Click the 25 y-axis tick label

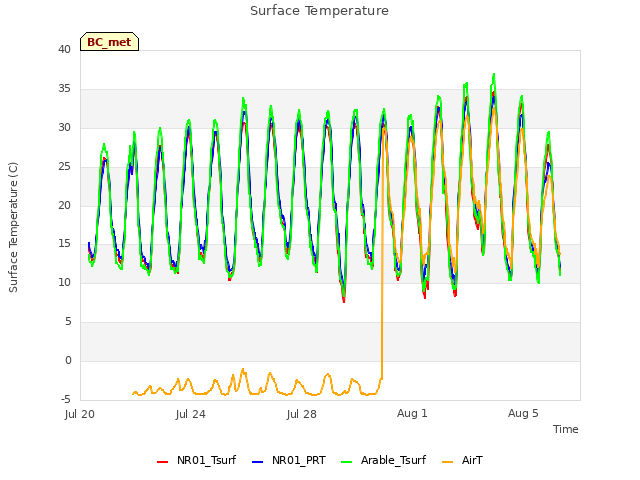[64, 167]
